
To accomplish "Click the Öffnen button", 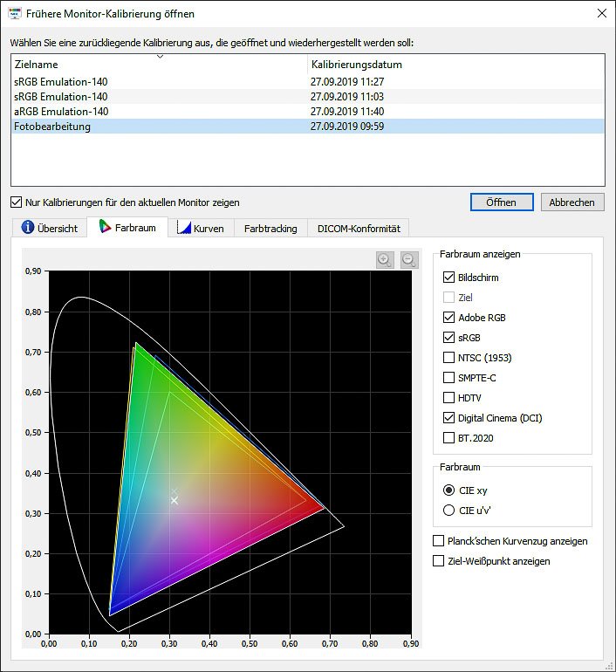I will pos(502,202).
